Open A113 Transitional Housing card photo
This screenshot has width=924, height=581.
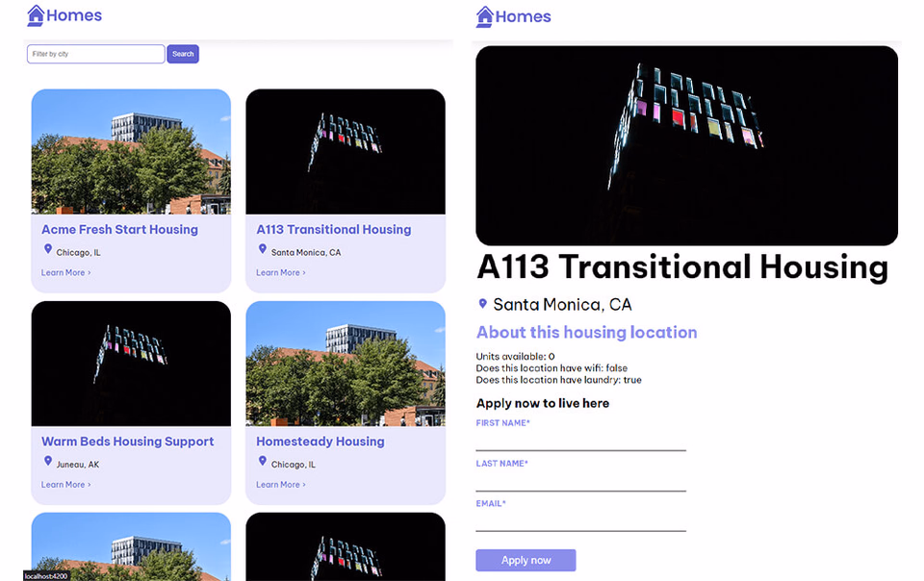coord(346,151)
